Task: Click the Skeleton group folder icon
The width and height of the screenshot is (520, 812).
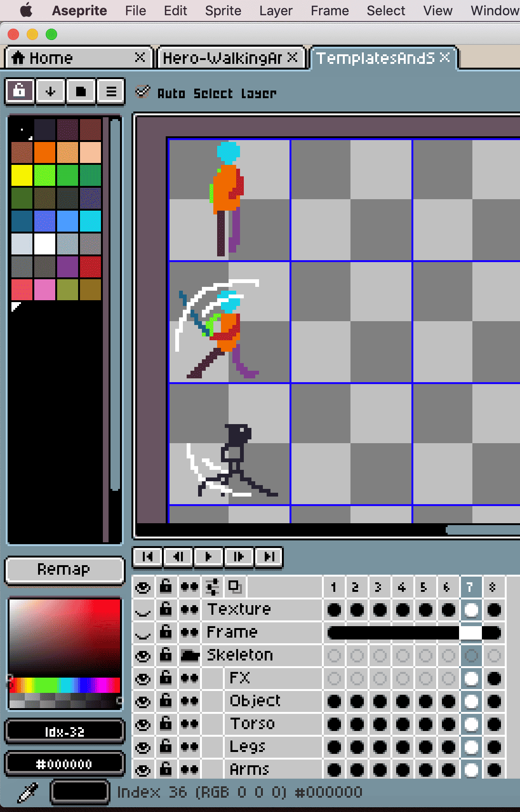Action: [x=190, y=656]
